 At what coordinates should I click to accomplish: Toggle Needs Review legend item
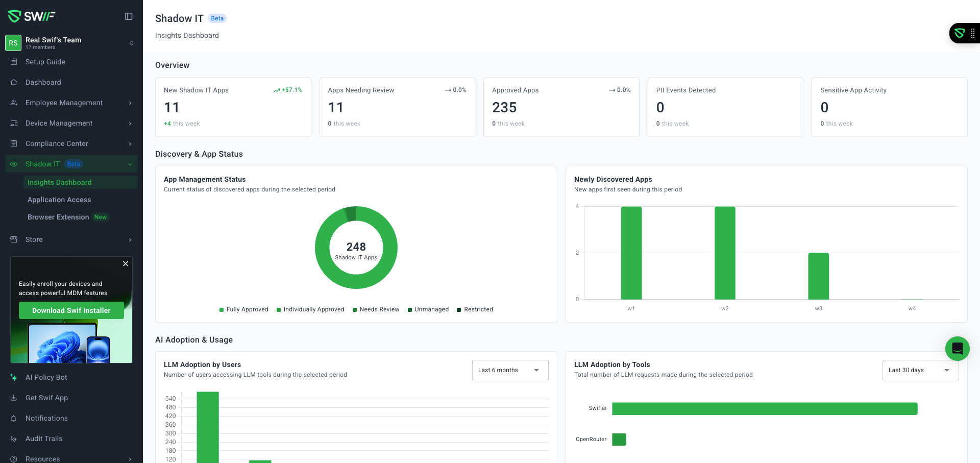click(376, 309)
